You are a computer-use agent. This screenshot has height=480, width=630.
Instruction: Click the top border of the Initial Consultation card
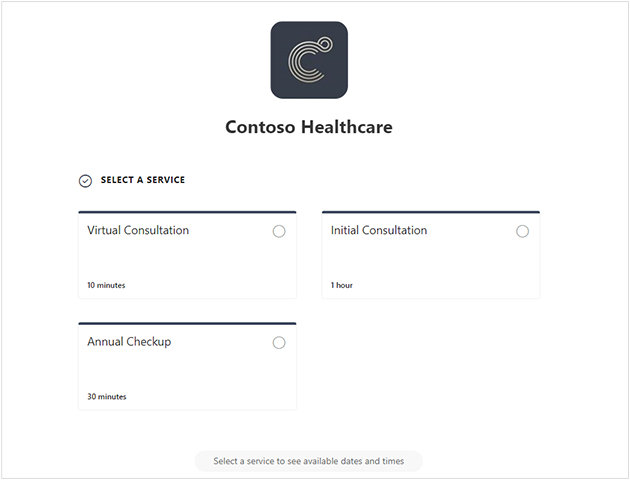click(431, 212)
